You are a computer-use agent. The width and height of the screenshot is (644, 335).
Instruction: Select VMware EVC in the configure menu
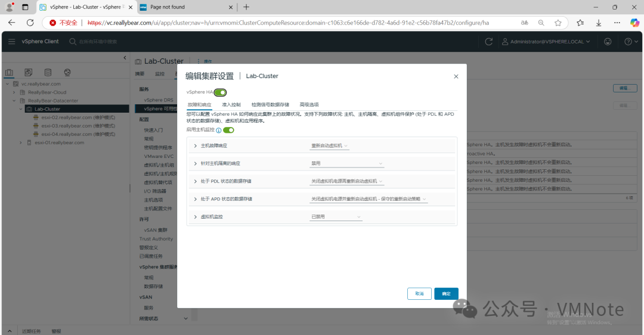pos(159,156)
